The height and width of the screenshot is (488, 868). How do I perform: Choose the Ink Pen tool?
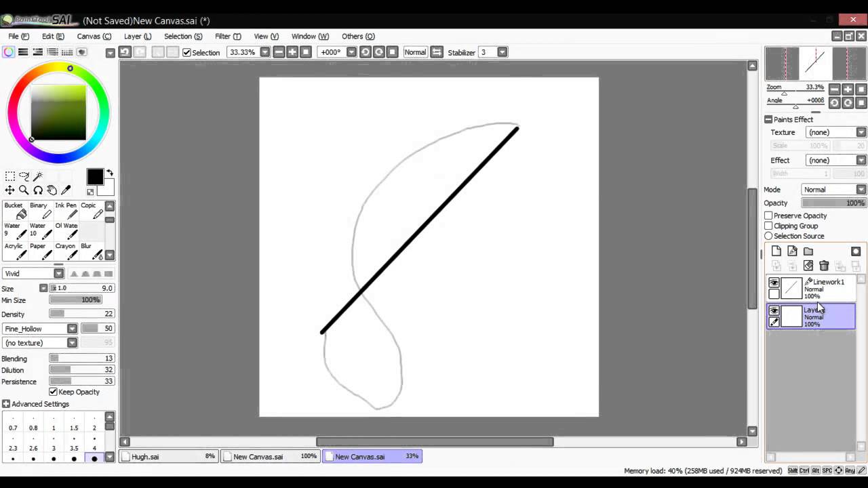(66, 210)
